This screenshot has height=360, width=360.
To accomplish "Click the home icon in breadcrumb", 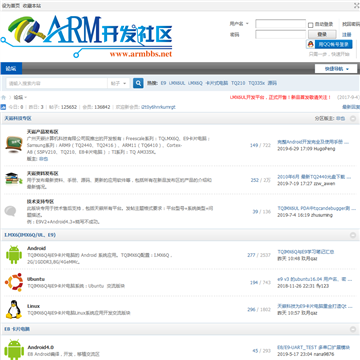I will (4, 97).
